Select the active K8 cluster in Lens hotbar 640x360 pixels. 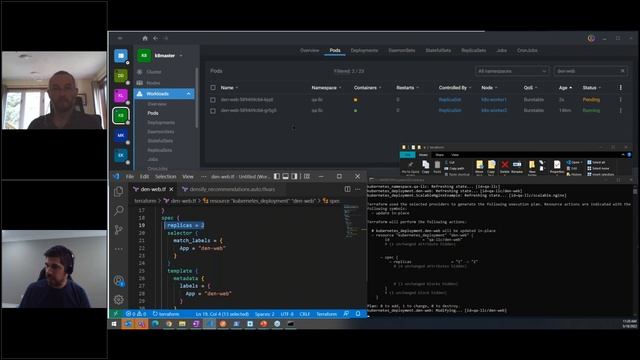[121, 116]
